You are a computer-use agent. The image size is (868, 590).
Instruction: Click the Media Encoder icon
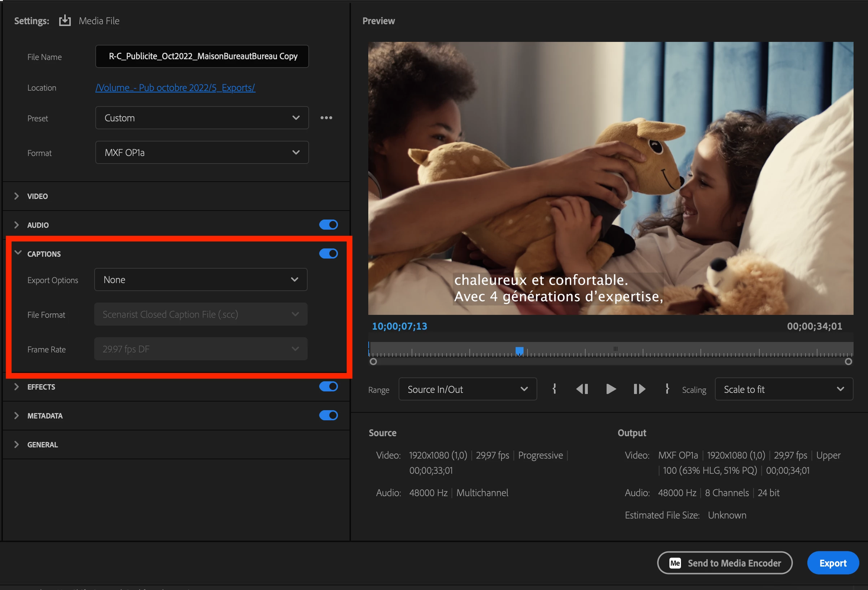click(x=674, y=563)
